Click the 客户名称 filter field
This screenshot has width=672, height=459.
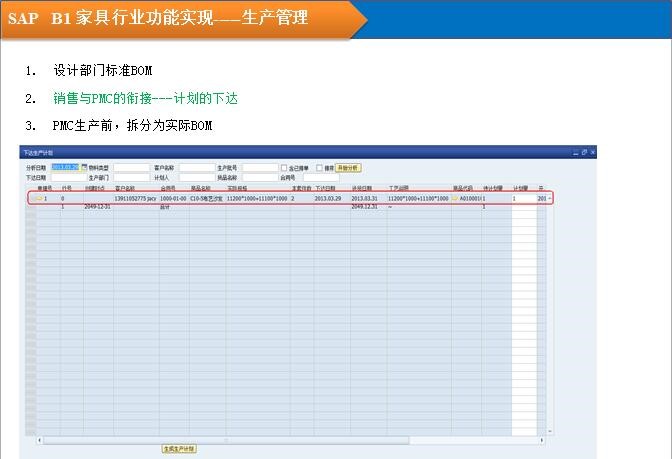tap(196, 168)
